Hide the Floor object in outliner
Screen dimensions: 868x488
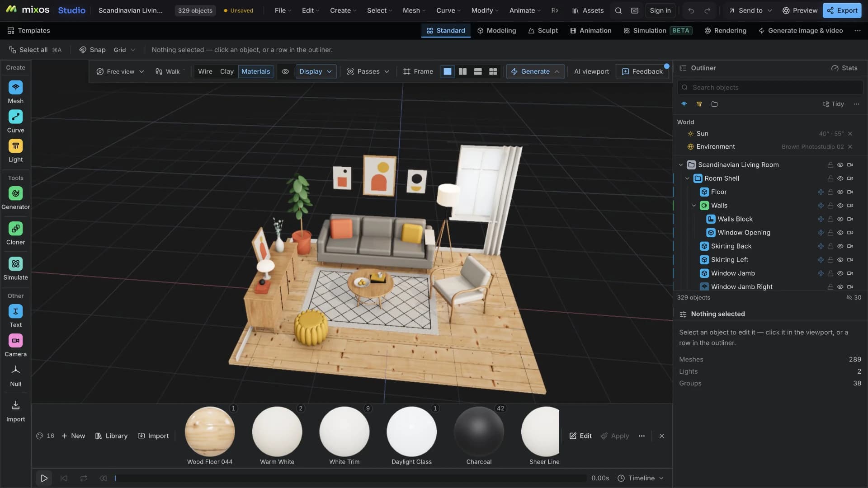tap(840, 192)
